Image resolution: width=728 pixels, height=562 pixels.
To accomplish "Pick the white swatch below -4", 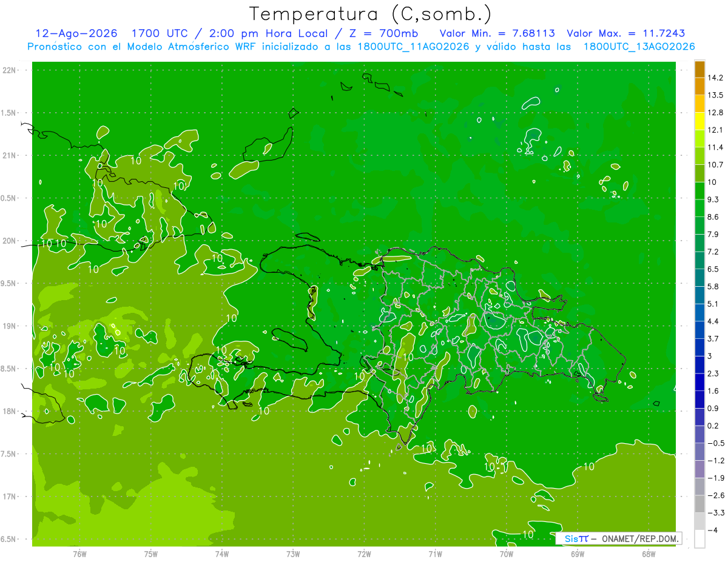I will [699, 539].
